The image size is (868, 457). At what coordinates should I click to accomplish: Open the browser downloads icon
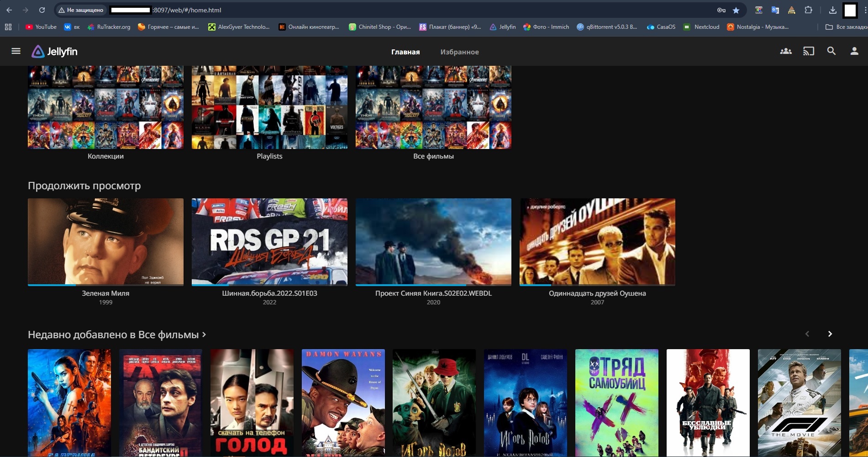[x=833, y=10]
